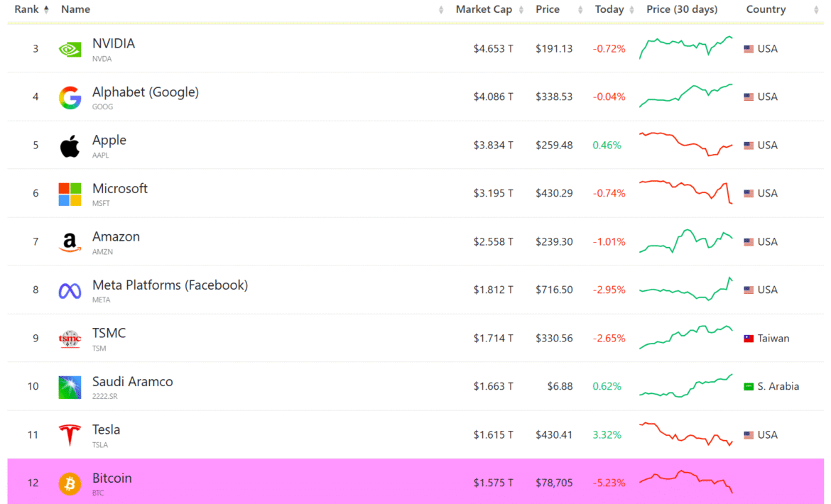Open the NVIDIA company name link

pyautogui.click(x=114, y=43)
